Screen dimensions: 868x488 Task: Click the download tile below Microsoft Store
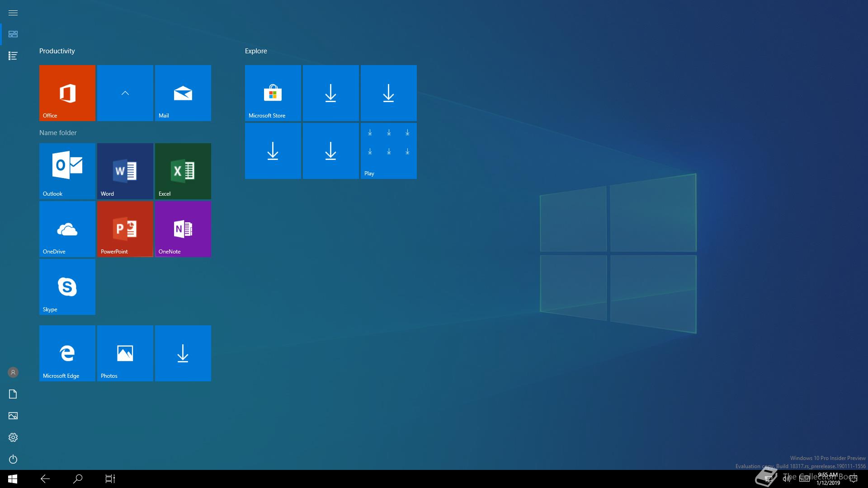(273, 151)
